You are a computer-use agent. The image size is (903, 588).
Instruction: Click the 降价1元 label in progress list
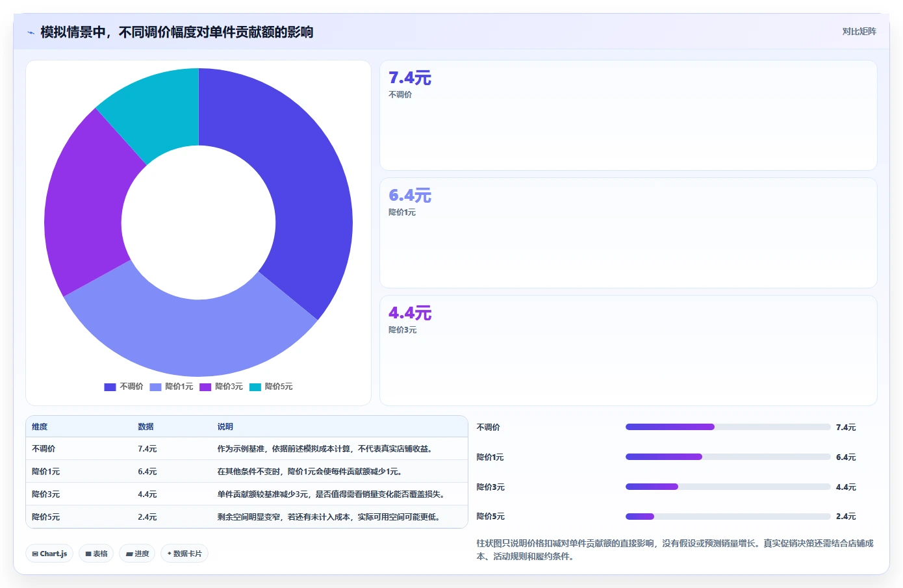[490, 457]
